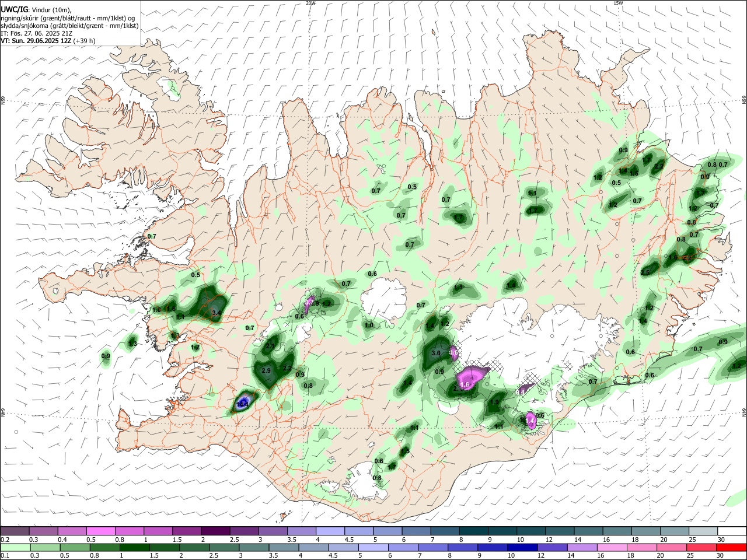
Task: Click the dark teal 8 mm snow swatch
Action: (474, 531)
